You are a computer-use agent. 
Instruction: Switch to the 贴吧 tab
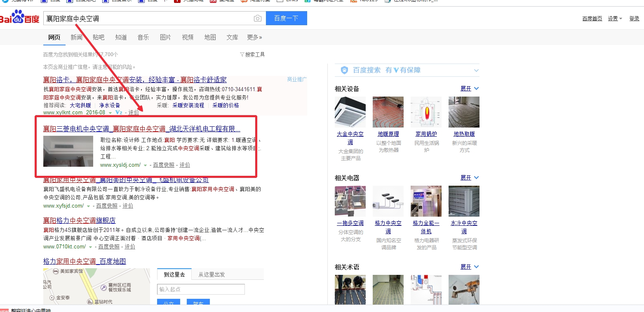click(x=99, y=37)
